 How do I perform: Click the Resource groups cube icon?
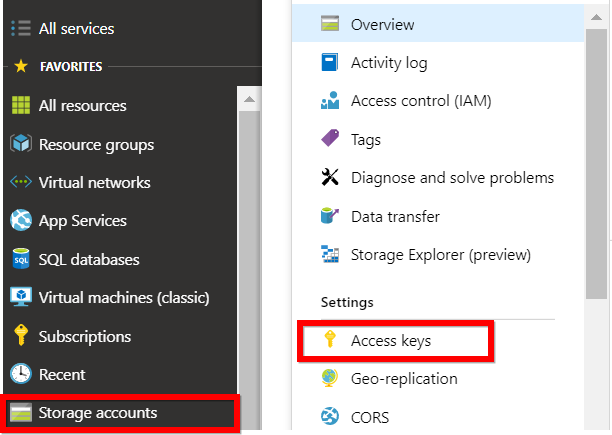(x=21, y=144)
